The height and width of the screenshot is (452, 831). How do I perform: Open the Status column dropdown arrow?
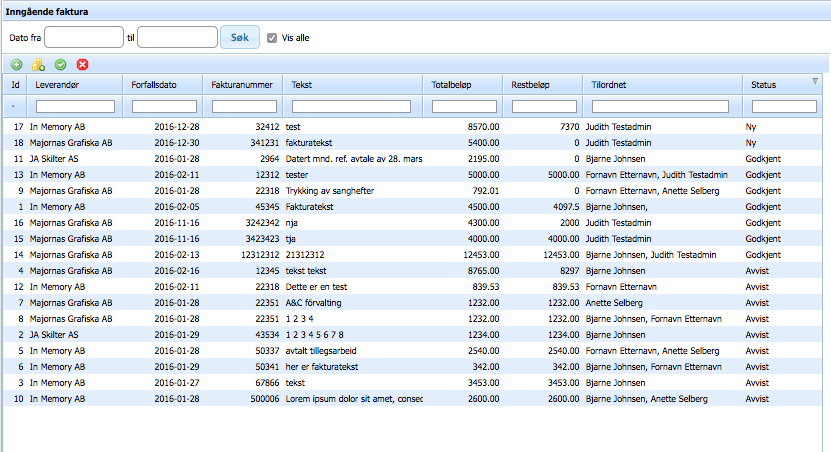[814, 82]
